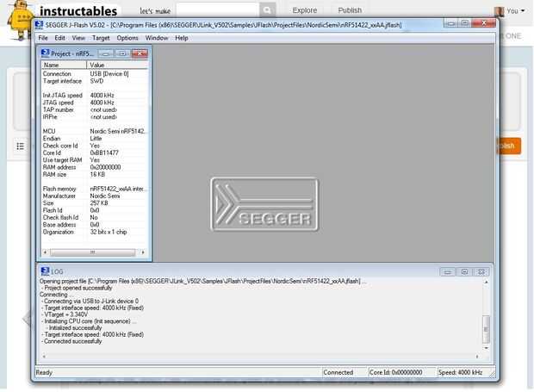This screenshot has width=534, height=392.
Task: Click Project panel scroll left arrow
Action: (x=46, y=252)
